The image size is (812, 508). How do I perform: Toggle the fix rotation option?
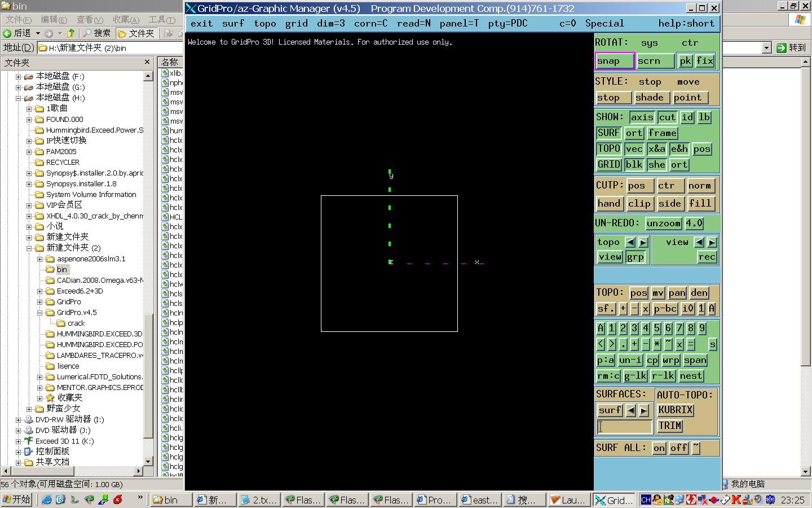pyautogui.click(x=705, y=60)
